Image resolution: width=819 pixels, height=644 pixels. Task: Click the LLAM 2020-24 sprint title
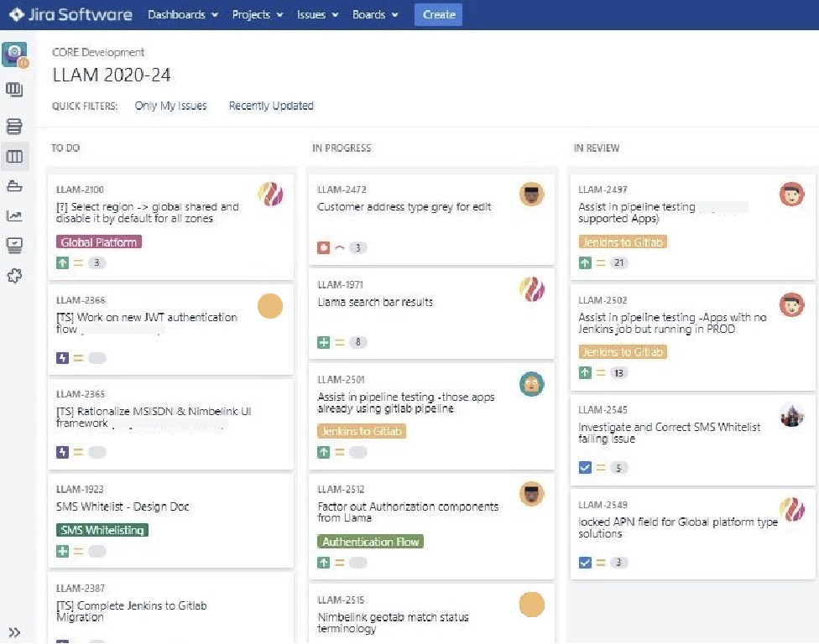[x=112, y=75]
